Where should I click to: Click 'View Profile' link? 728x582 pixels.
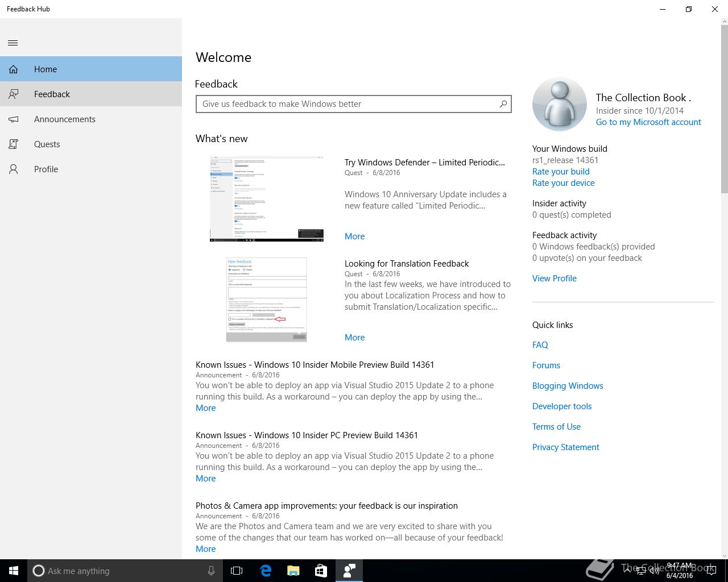555,278
